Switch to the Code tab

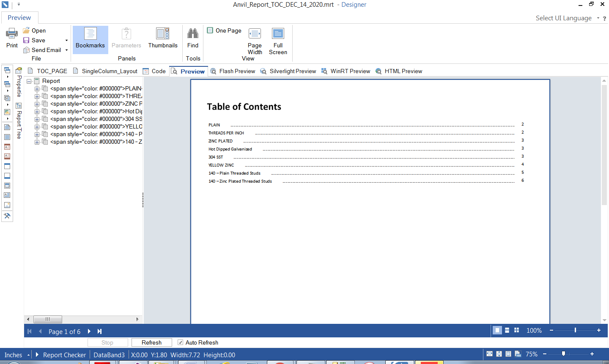pos(154,71)
